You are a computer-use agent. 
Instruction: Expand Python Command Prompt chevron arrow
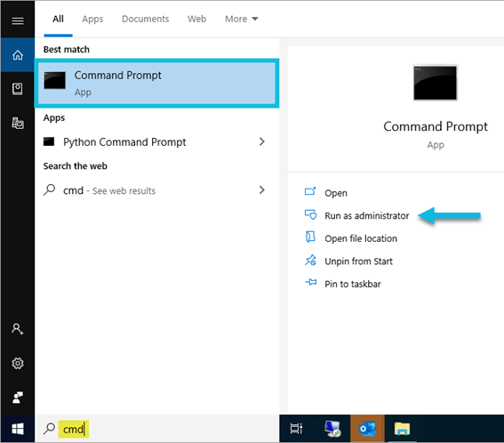pyautogui.click(x=262, y=141)
